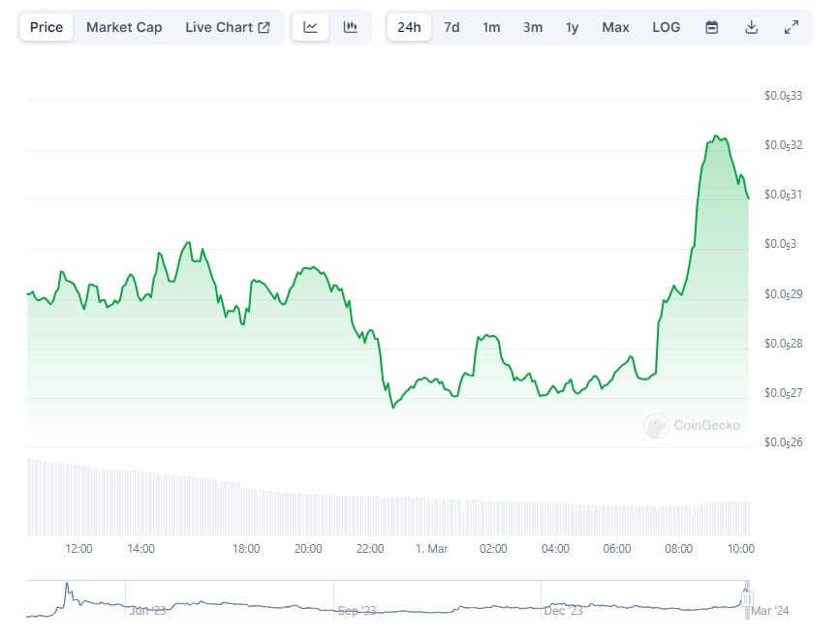Switch to candlestick chart view icon

(x=351, y=27)
